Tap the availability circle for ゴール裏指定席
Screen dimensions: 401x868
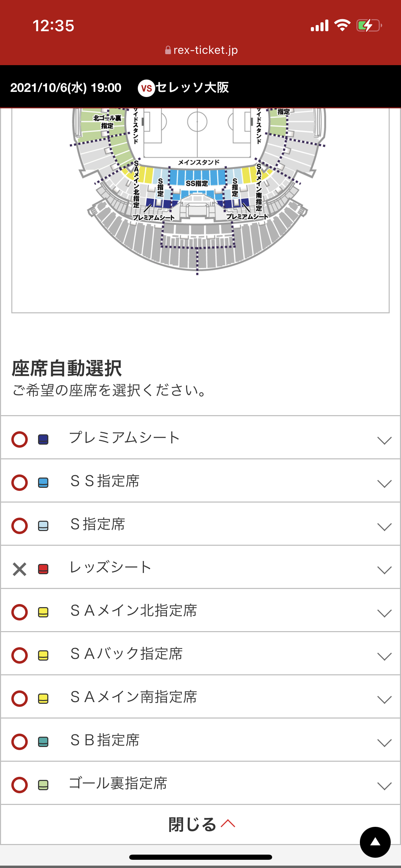coord(20,785)
